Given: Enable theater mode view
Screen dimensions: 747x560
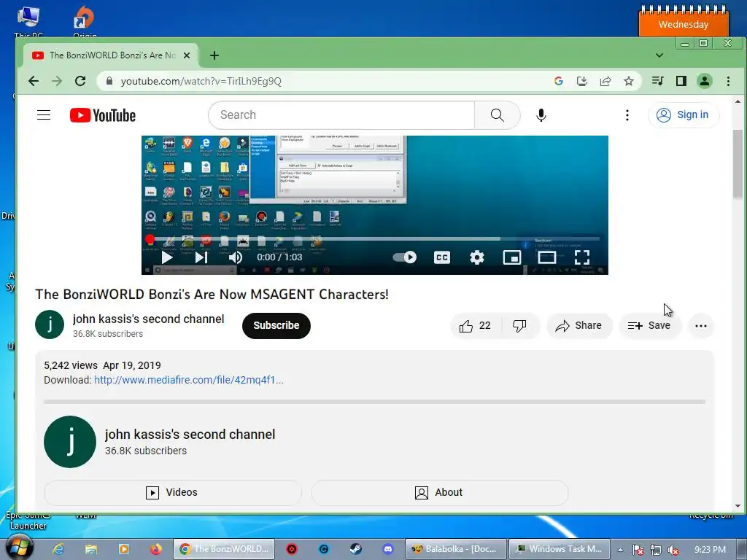Looking at the screenshot, I should 547,257.
